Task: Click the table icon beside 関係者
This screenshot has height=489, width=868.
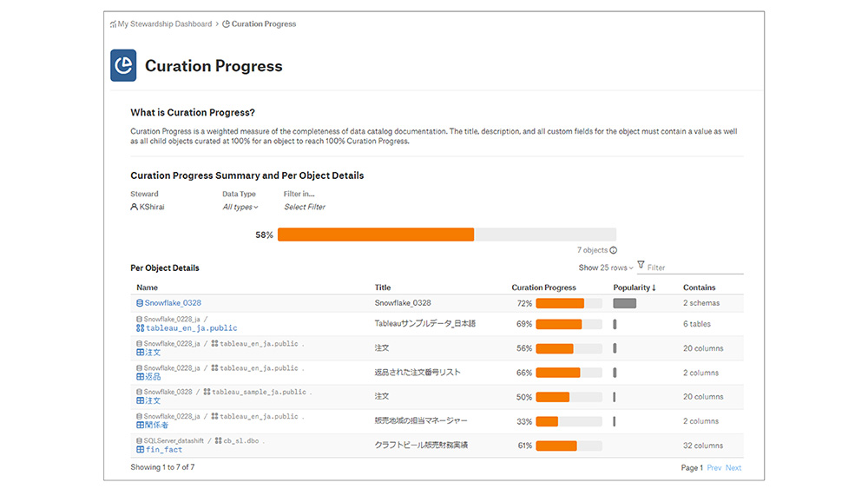Action: [140, 426]
